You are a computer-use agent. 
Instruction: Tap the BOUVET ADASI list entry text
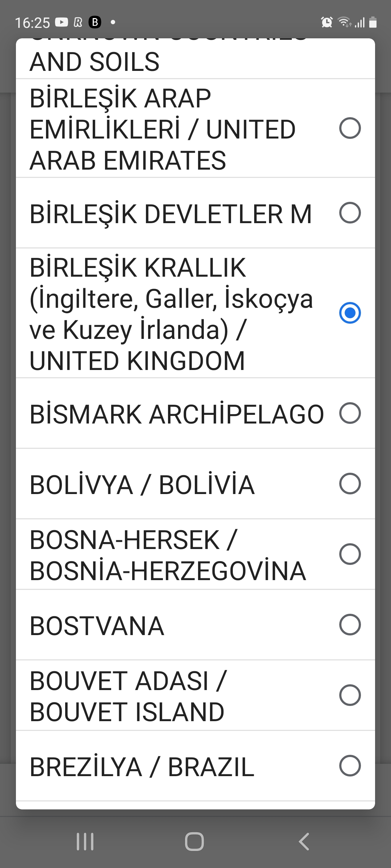pyautogui.click(x=127, y=696)
